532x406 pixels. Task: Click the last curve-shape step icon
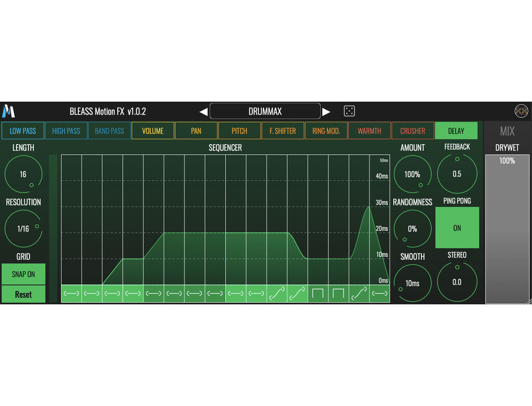(x=359, y=293)
